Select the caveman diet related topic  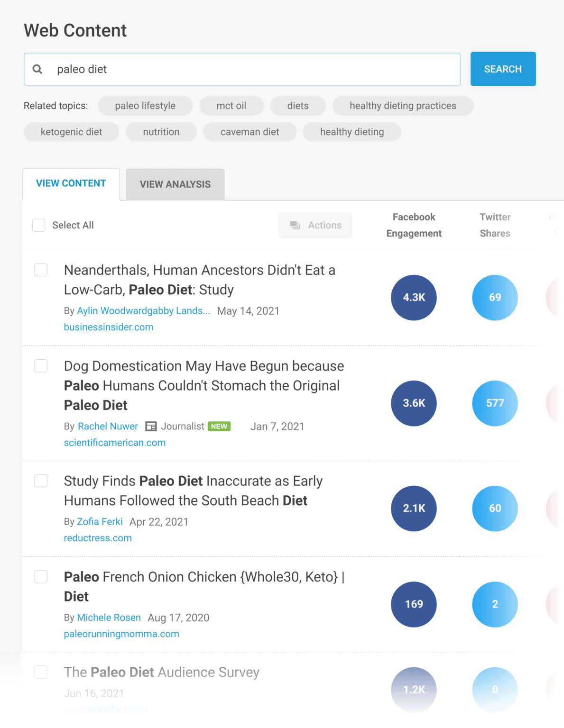pyautogui.click(x=250, y=132)
